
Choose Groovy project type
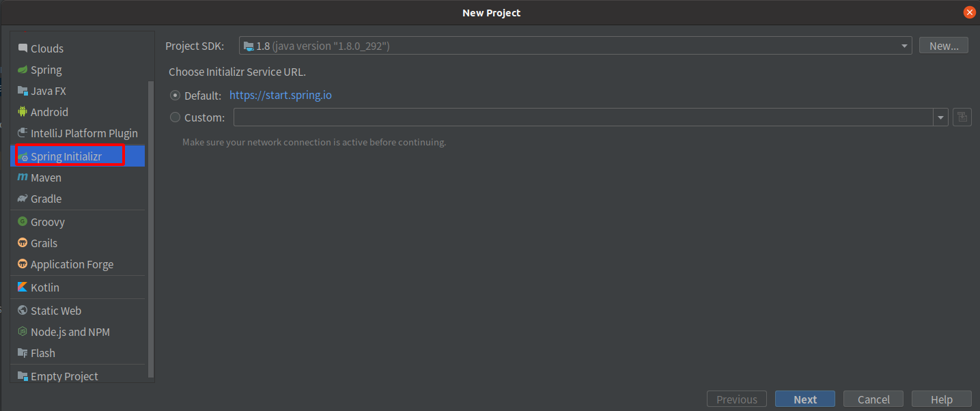pos(79,222)
